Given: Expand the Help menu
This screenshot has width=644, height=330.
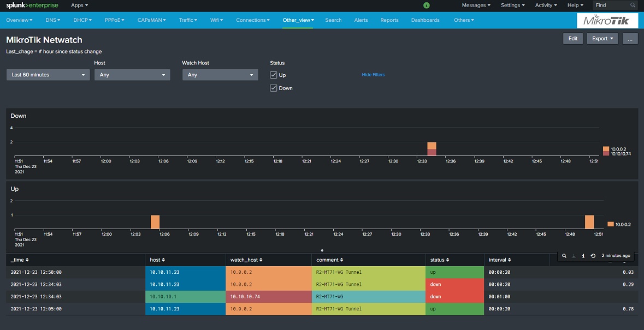Looking at the screenshot, I should pyautogui.click(x=575, y=5).
